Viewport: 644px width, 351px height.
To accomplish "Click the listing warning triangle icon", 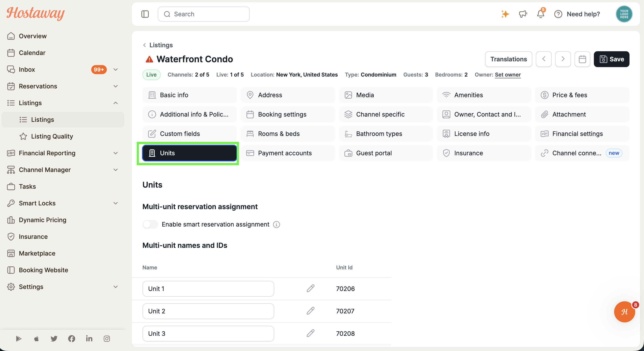I will point(149,59).
